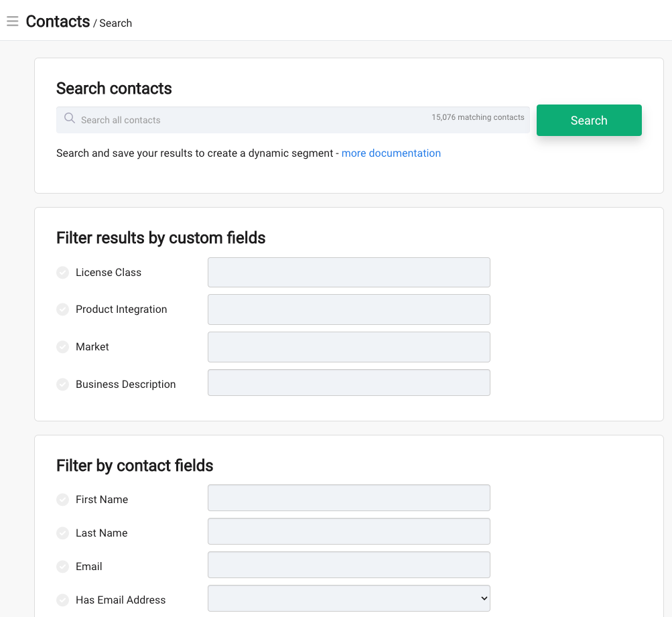Screen dimensions: 672x617
Task: Toggle the Business Description filter checkmark
Action: tap(62, 385)
